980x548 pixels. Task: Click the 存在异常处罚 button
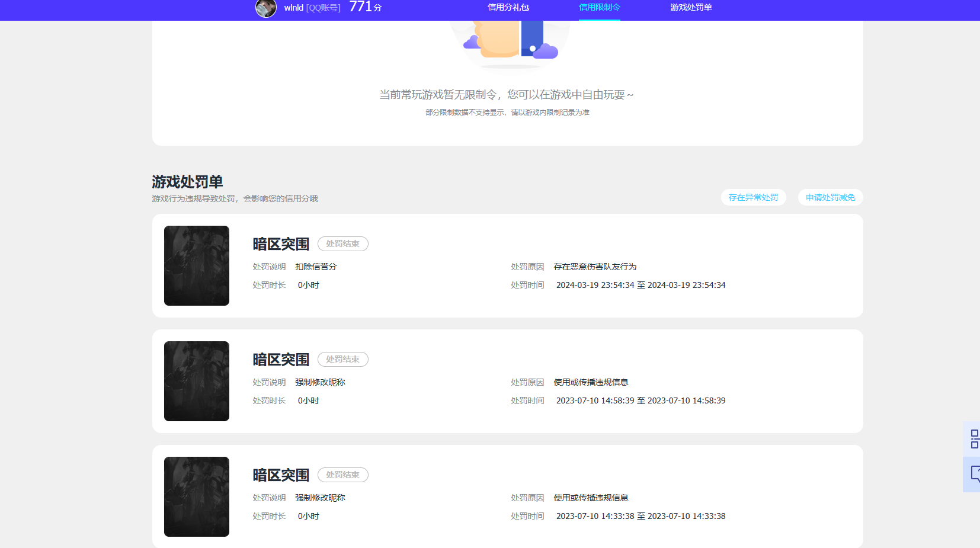point(753,197)
